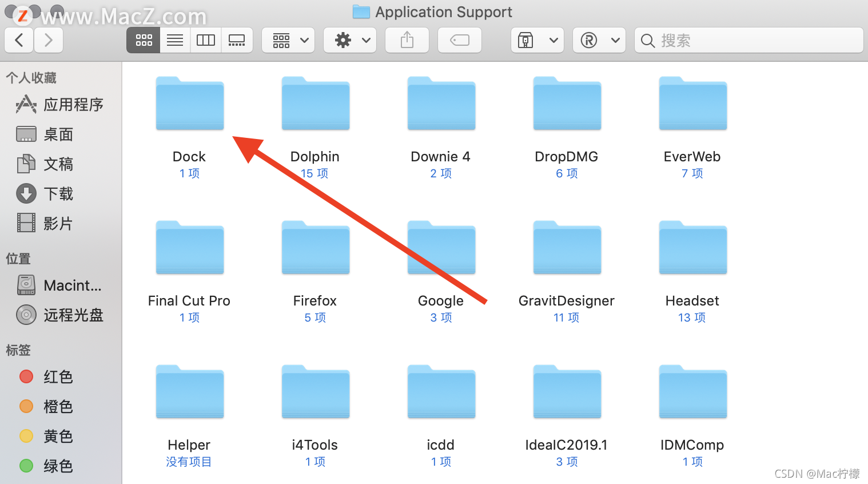Click the Application Support window title text
This screenshot has height=484, width=868.
coord(444,12)
